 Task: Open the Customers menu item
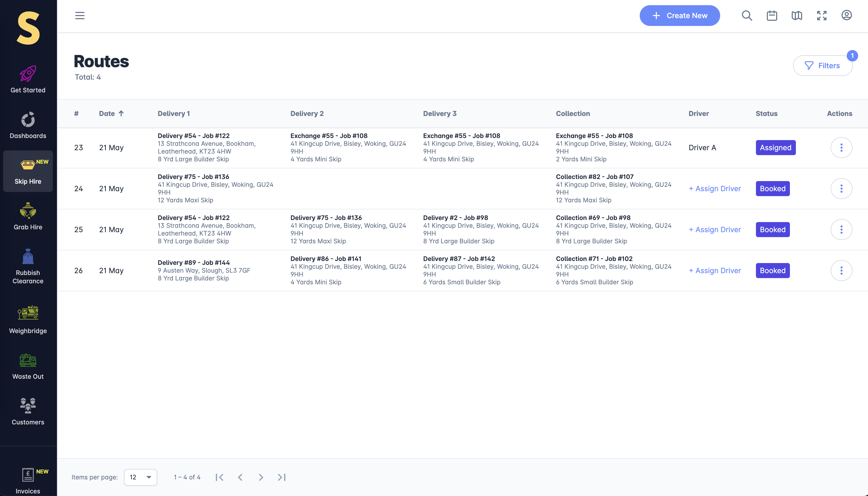click(x=28, y=411)
